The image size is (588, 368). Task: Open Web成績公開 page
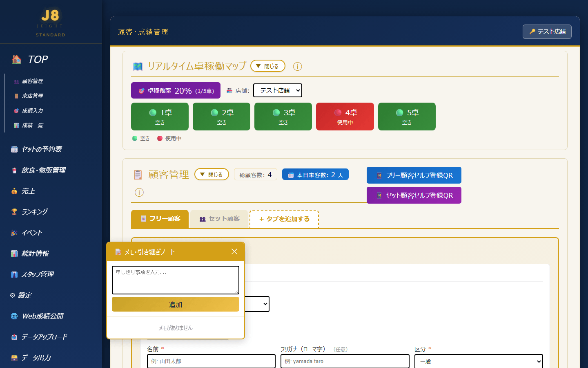pyautogui.click(x=37, y=316)
